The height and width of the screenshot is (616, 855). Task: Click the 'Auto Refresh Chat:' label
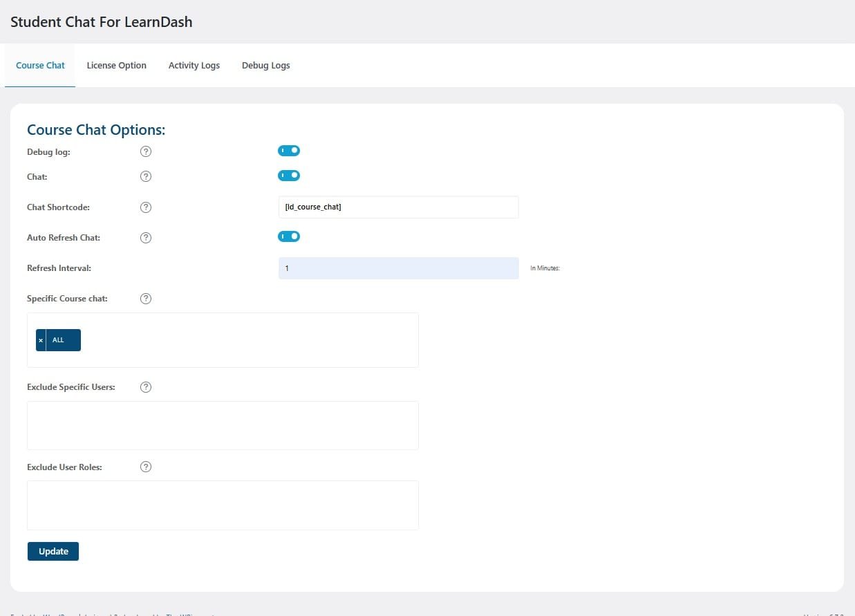click(x=64, y=238)
